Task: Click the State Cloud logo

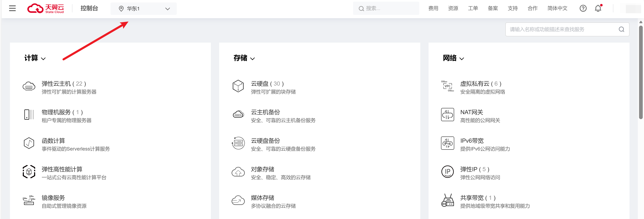Action: pos(46,8)
